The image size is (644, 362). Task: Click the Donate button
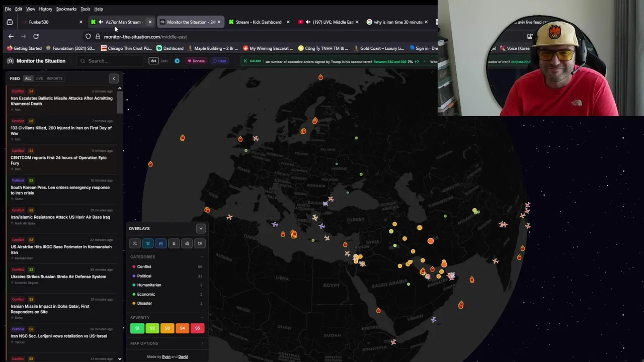click(x=196, y=61)
